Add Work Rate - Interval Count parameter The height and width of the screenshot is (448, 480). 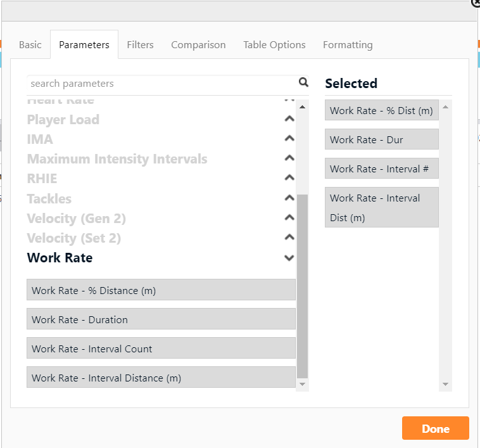tap(161, 348)
